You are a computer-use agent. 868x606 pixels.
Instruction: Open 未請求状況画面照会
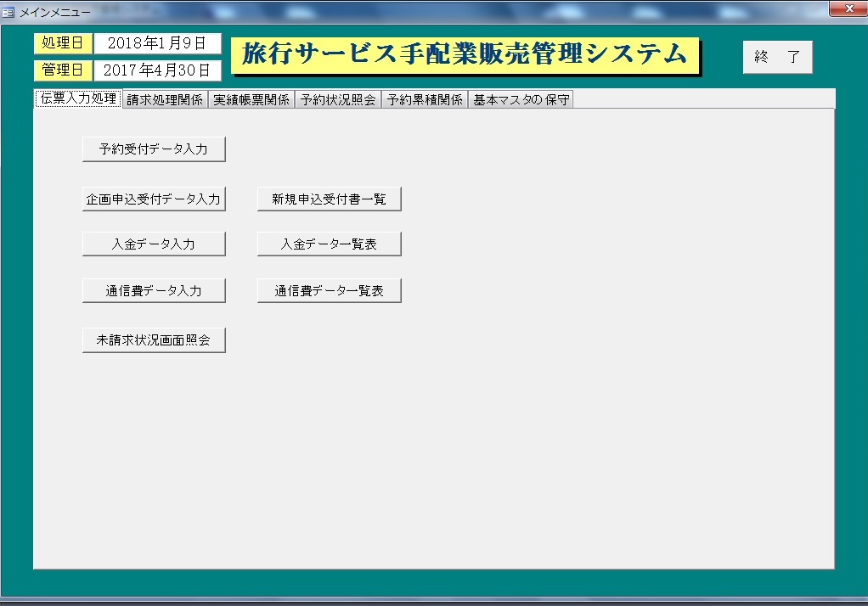point(154,340)
